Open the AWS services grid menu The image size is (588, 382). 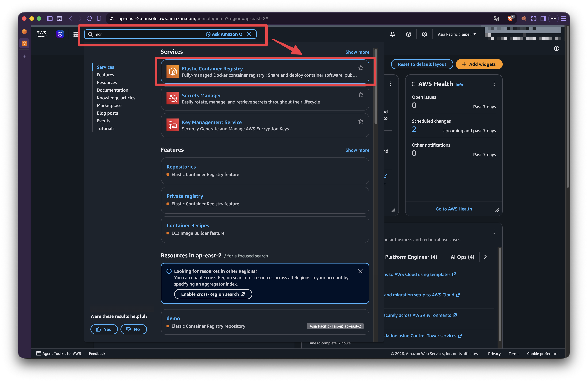tap(76, 34)
